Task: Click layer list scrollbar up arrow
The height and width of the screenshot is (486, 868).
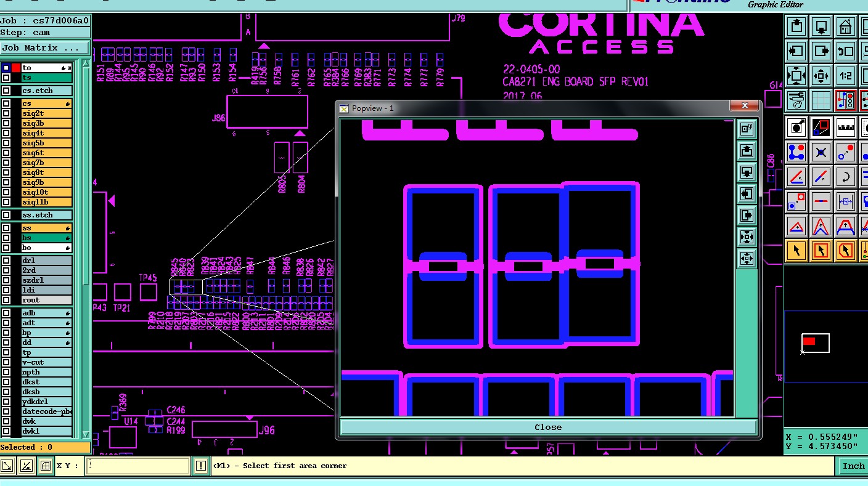Action: [x=86, y=65]
